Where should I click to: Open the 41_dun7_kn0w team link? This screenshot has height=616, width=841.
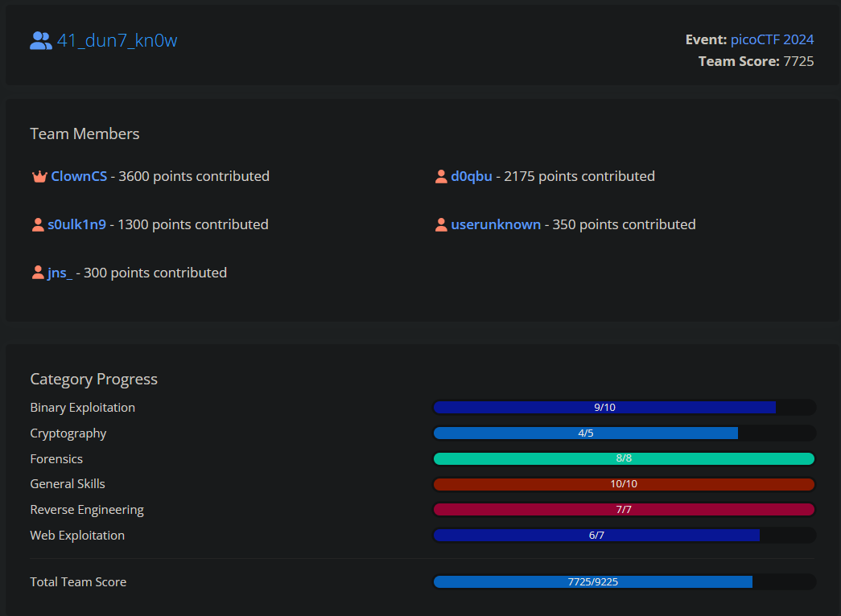click(x=117, y=41)
